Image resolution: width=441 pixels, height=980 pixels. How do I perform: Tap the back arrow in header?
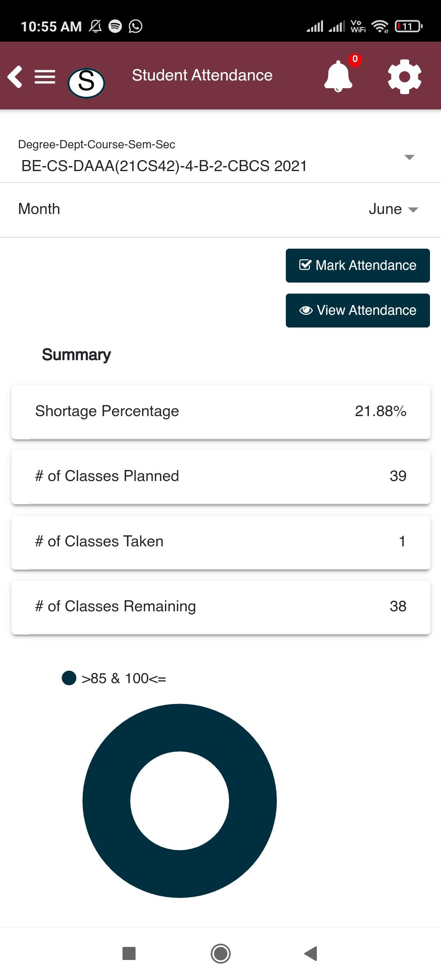[x=15, y=77]
